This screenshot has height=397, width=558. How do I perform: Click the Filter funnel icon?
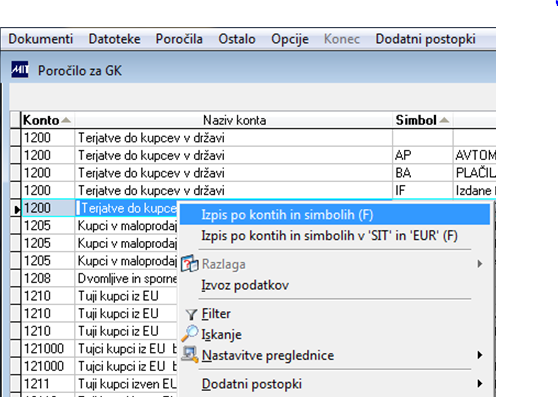191,314
